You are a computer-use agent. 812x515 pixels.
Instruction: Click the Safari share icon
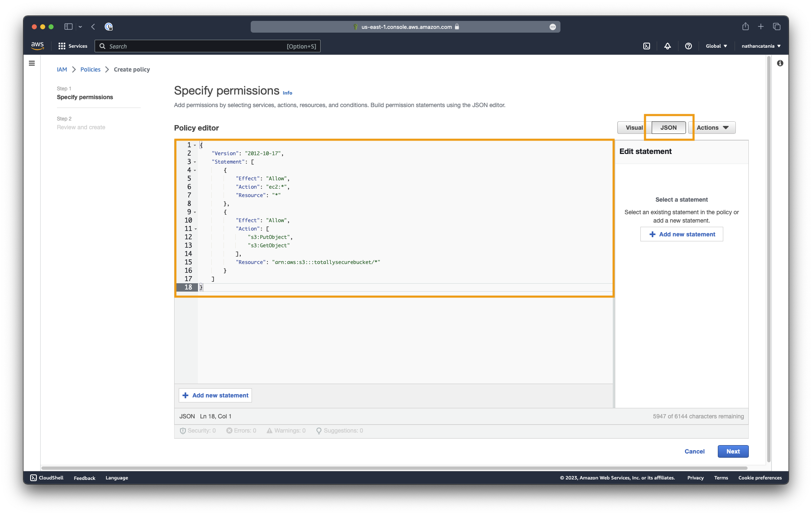pyautogui.click(x=745, y=27)
